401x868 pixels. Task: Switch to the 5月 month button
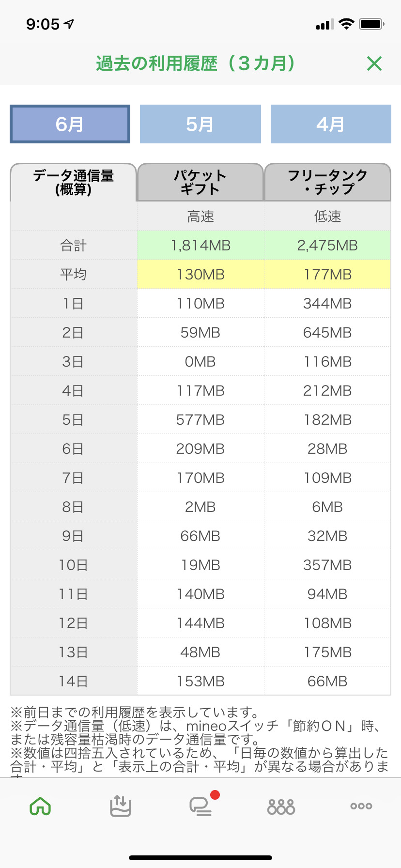click(200, 124)
